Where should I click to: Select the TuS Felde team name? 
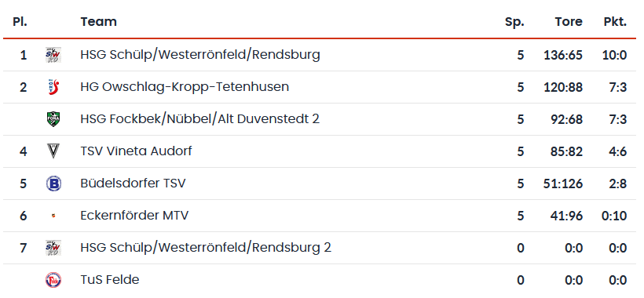coord(110,280)
